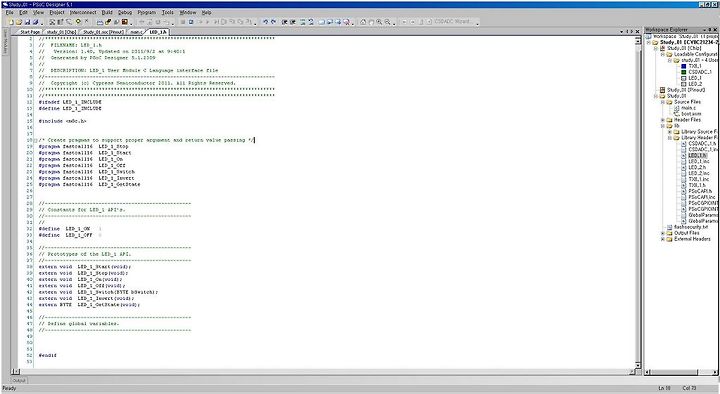Click the Undo arrow icon
The width and height of the screenshot is (720, 394).
click(x=265, y=22)
